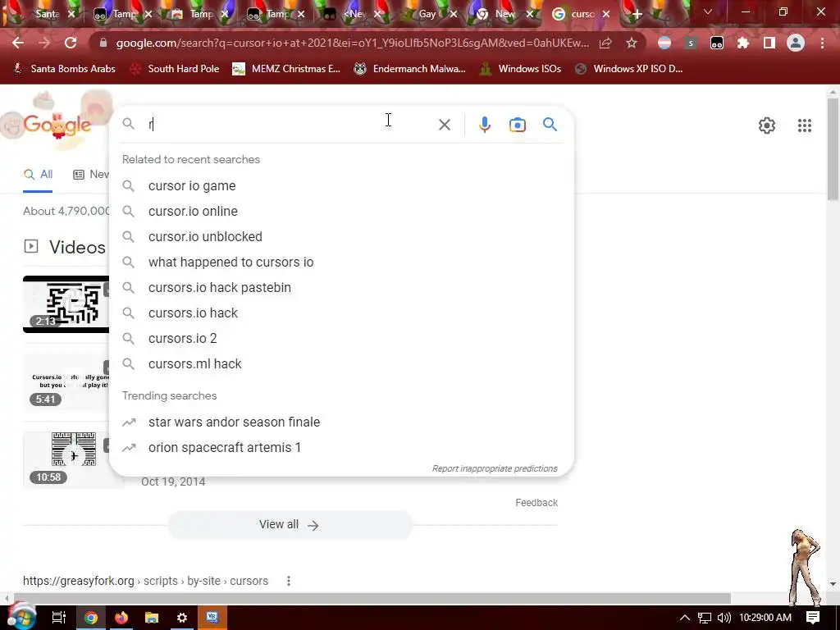Open Google quick settings gear
This screenshot has height=630, width=840.
767,126
